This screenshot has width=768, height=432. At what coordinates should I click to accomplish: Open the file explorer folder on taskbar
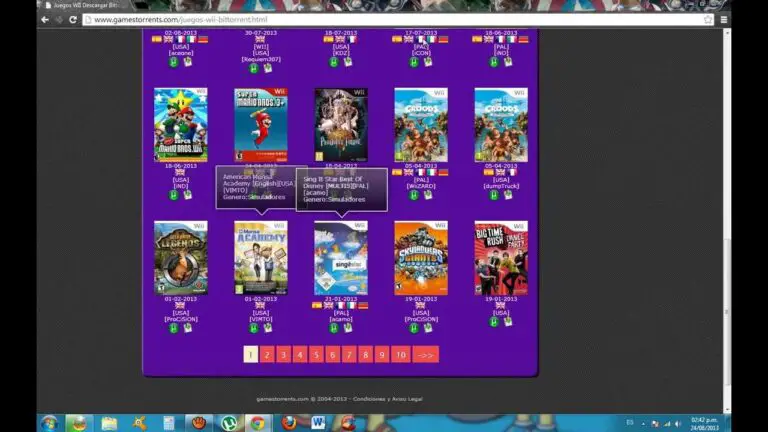click(109, 423)
